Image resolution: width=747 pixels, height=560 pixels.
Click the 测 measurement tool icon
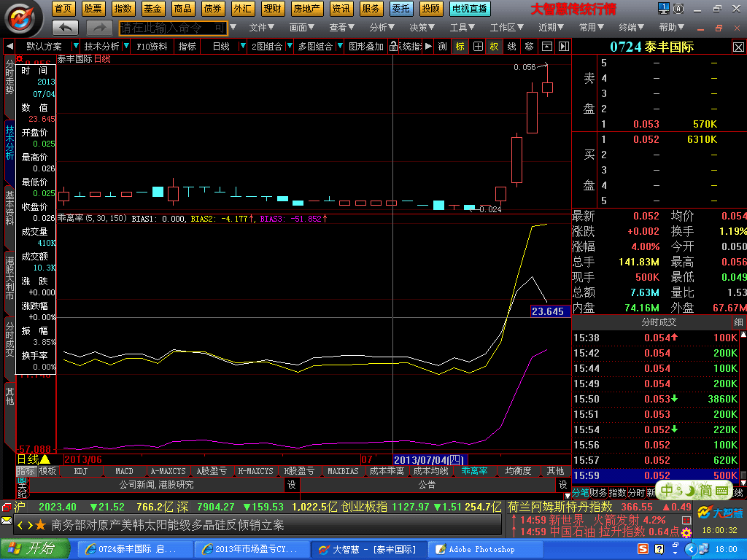(x=443, y=46)
